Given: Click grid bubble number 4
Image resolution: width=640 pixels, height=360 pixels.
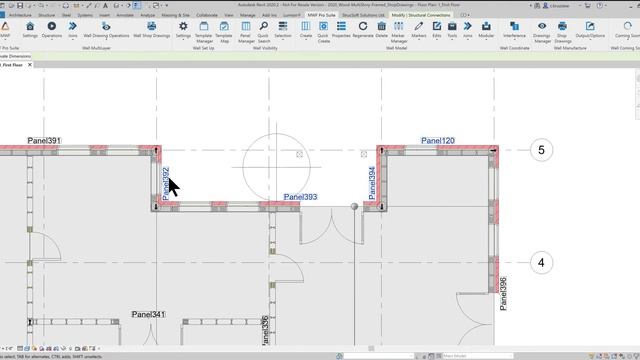Looking at the screenshot, I should point(541,262).
